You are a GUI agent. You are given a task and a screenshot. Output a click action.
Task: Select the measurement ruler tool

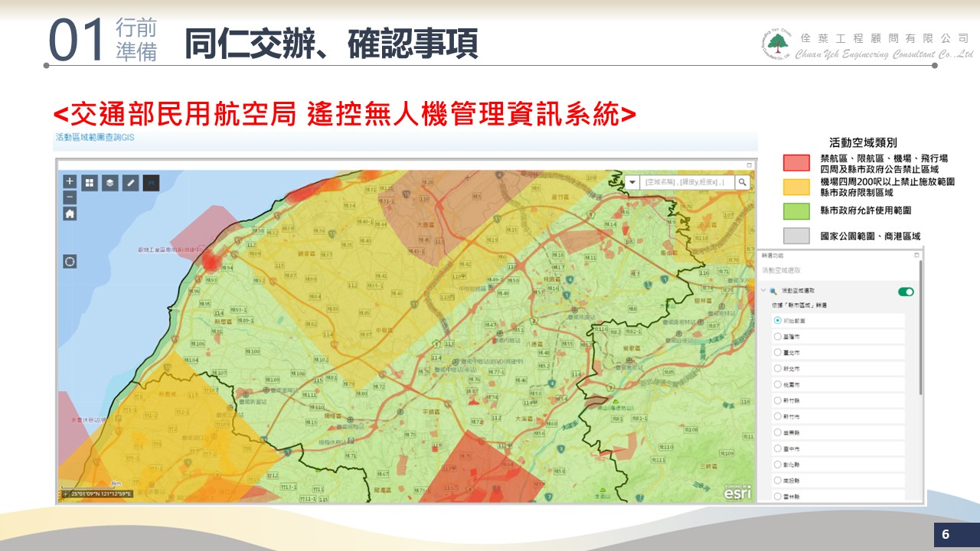[x=131, y=183]
